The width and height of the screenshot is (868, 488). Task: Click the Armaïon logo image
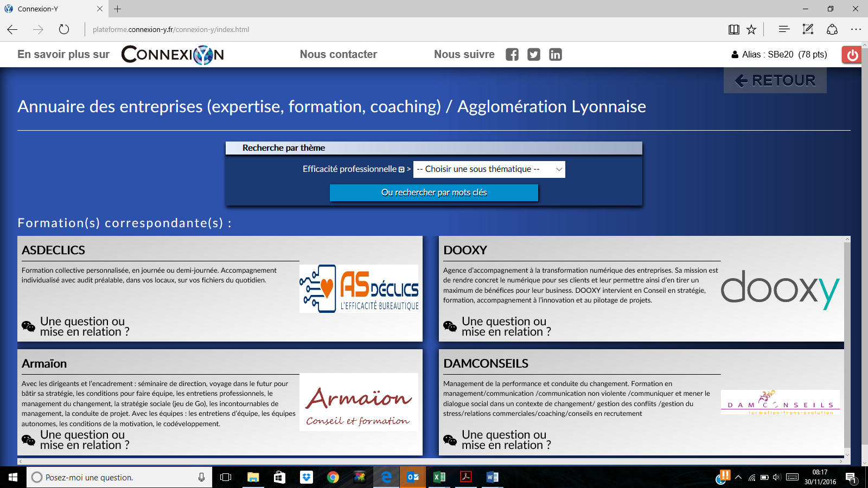[x=359, y=402]
